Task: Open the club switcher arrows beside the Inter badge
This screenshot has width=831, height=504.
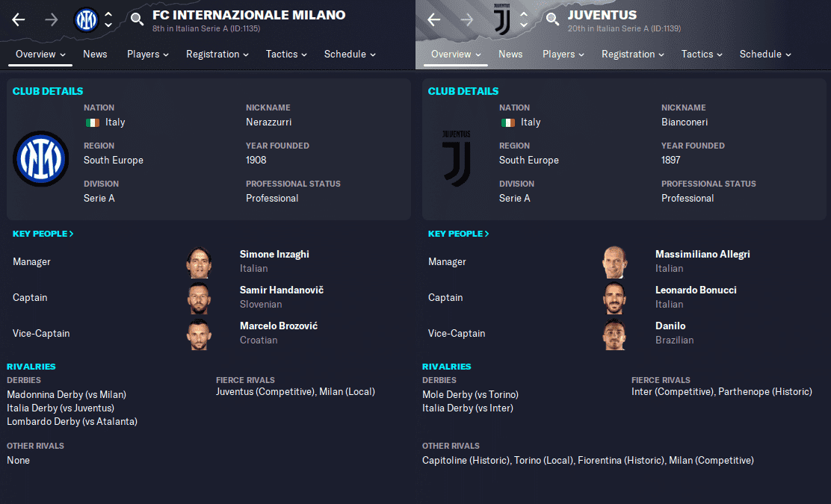Action: pyautogui.click(x=108, y=20)
